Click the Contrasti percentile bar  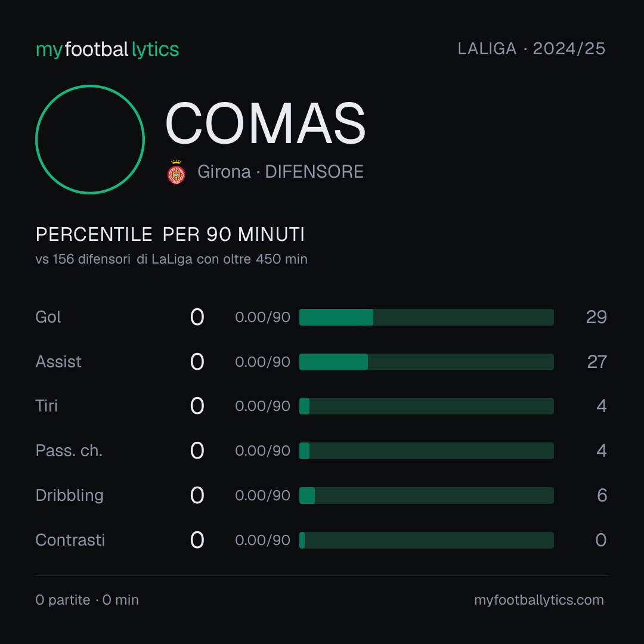point(426,540)
